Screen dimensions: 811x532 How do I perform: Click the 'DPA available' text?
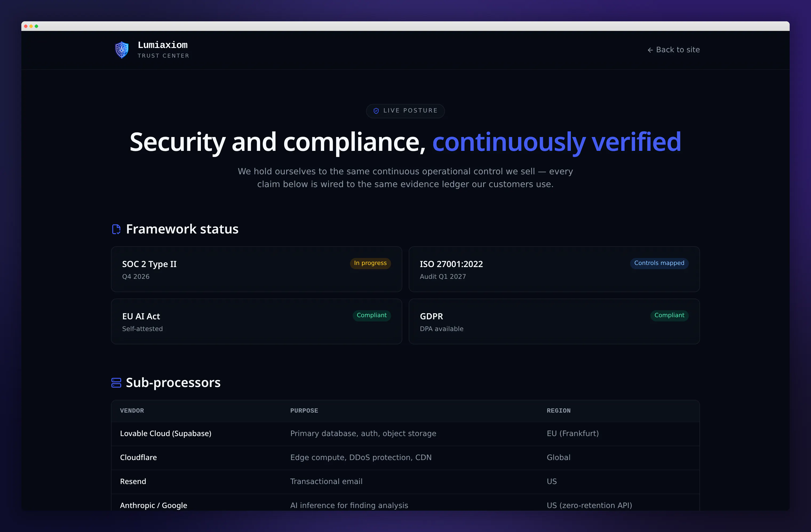coord(441,329)
